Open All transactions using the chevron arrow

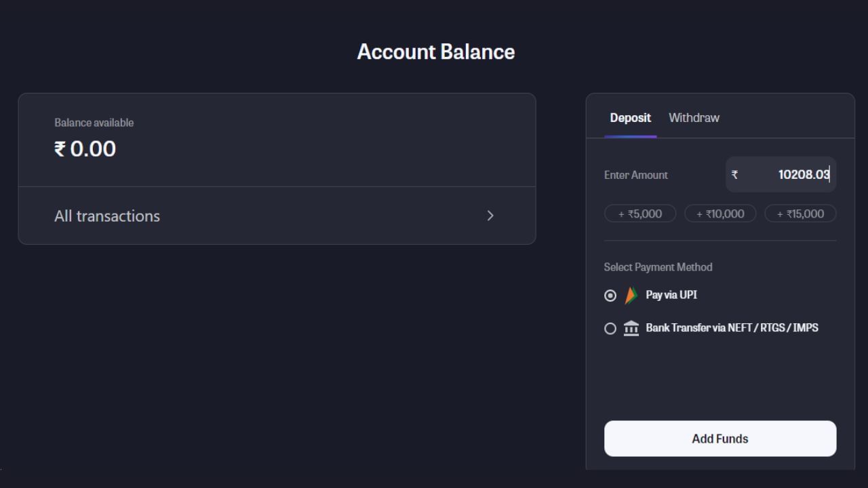pos(490,216)
